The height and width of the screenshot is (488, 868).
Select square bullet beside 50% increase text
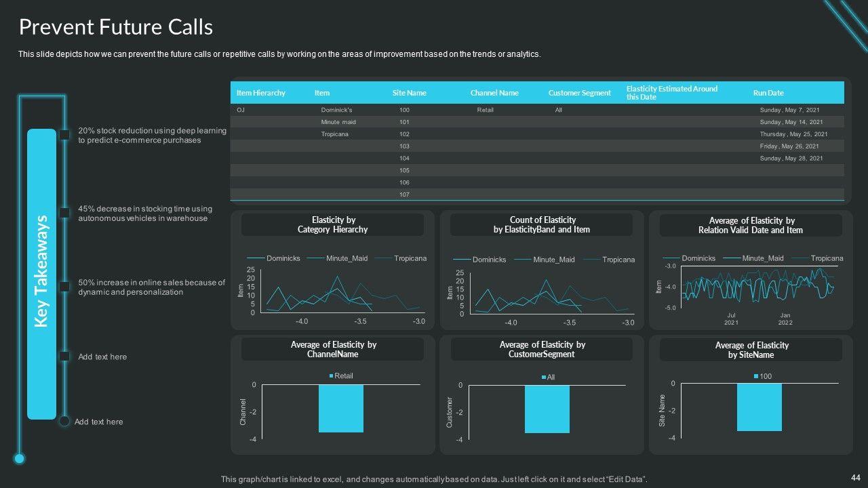point(64,287)
